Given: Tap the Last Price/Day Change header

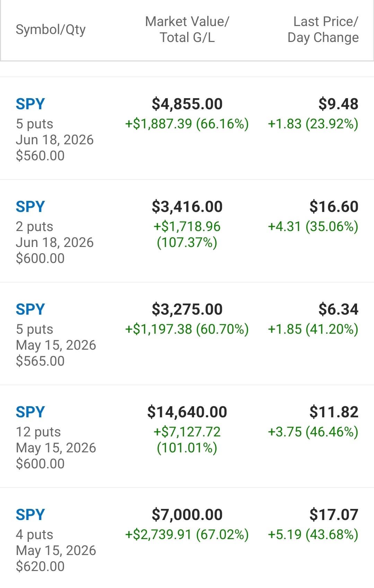Looking at the screenshot, I should (323, 29).
